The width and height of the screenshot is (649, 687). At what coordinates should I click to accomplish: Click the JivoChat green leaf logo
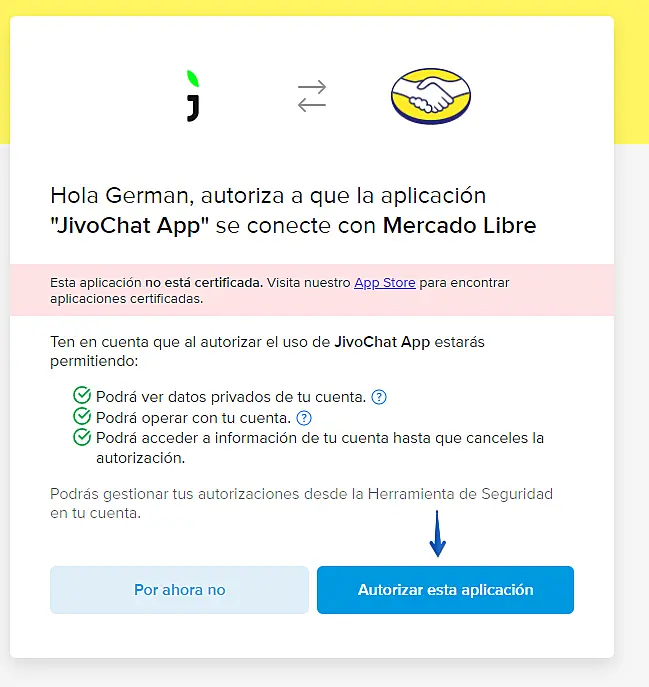(x=193, y=96)
